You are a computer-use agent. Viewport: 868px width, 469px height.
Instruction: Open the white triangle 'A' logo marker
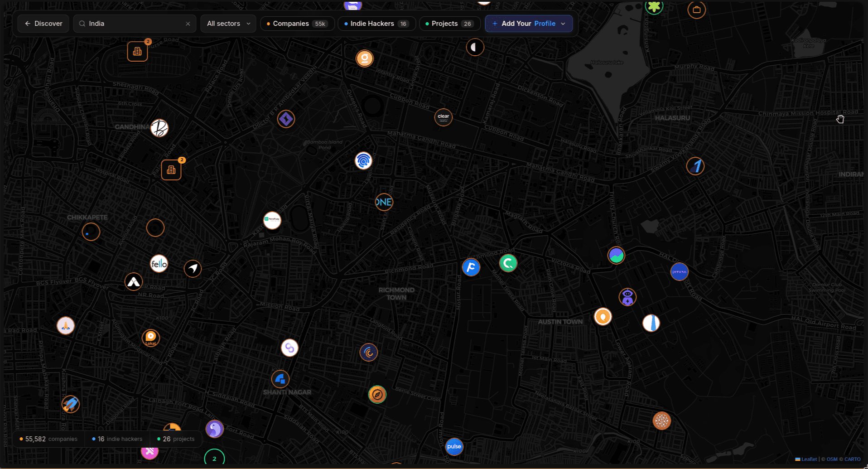[134, 282]
